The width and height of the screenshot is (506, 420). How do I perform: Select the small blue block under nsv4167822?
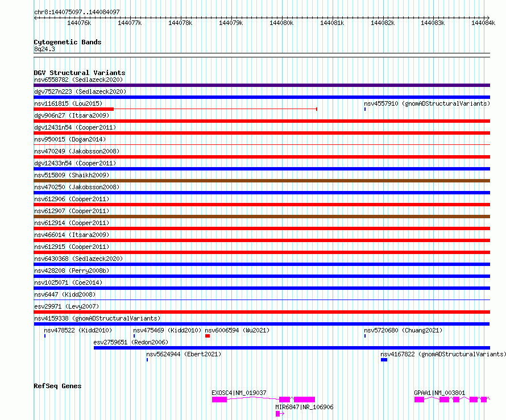[384, 360]
